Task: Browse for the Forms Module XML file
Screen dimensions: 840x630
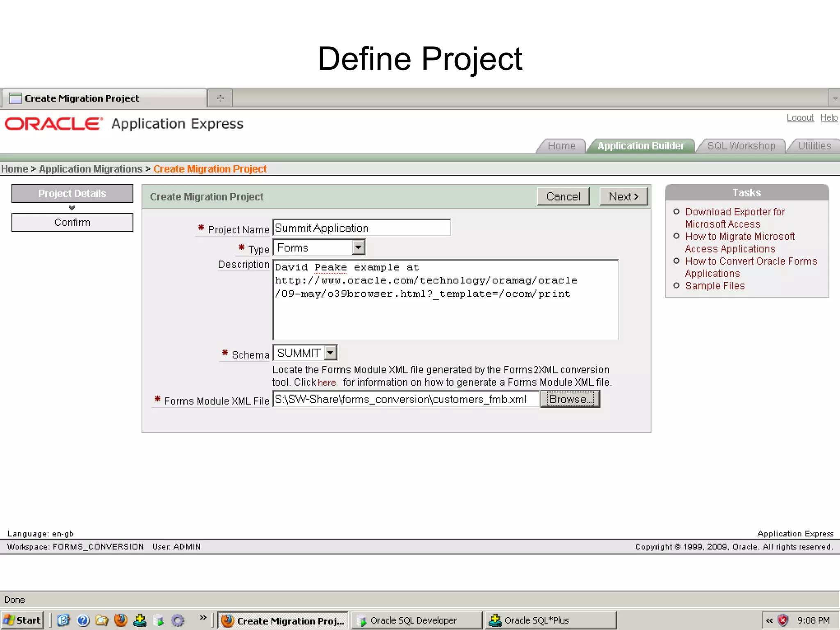Action: coord(570,399)
